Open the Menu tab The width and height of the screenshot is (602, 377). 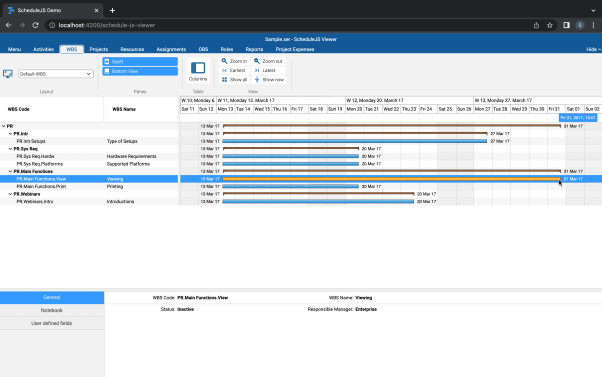[x=14, y=49]
